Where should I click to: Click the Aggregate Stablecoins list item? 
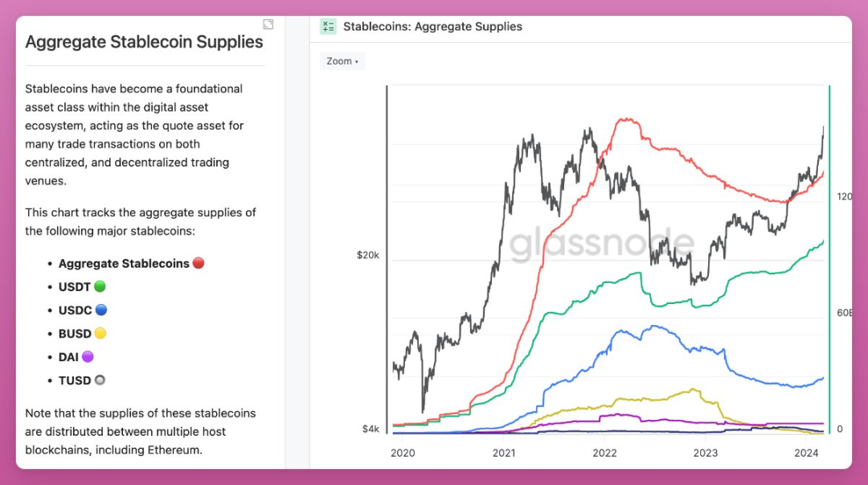coord(124,264)
